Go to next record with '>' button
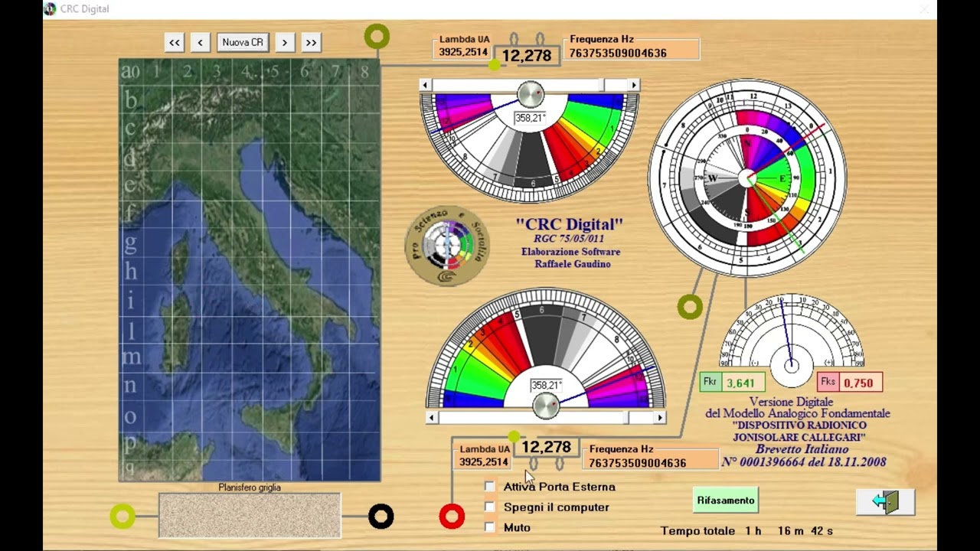The width and height of the screenshot is (980, 551). (x=285, y=43)
